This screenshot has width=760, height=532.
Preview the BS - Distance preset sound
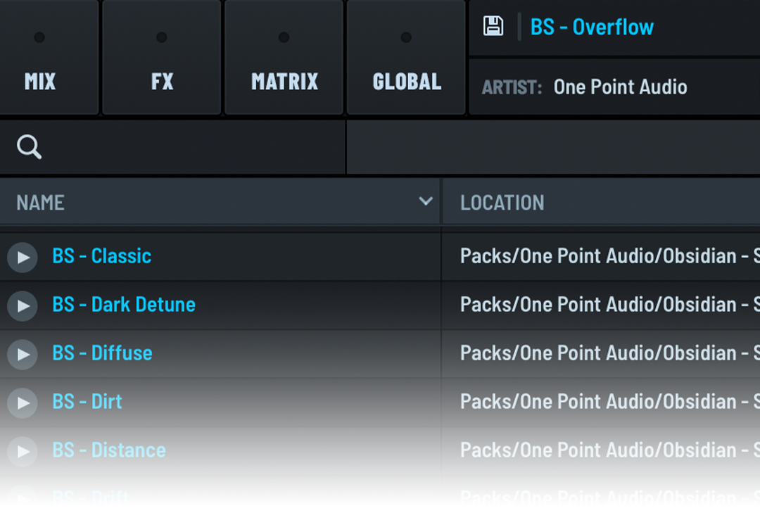(23, 452)
